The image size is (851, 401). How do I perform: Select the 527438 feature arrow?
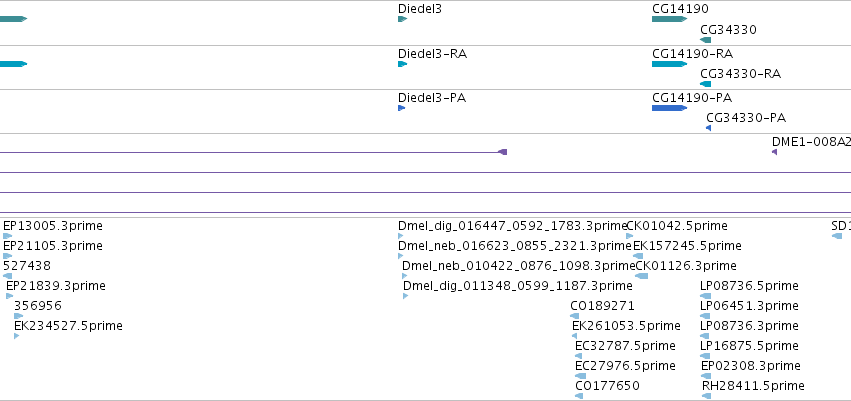coord(7,276)
